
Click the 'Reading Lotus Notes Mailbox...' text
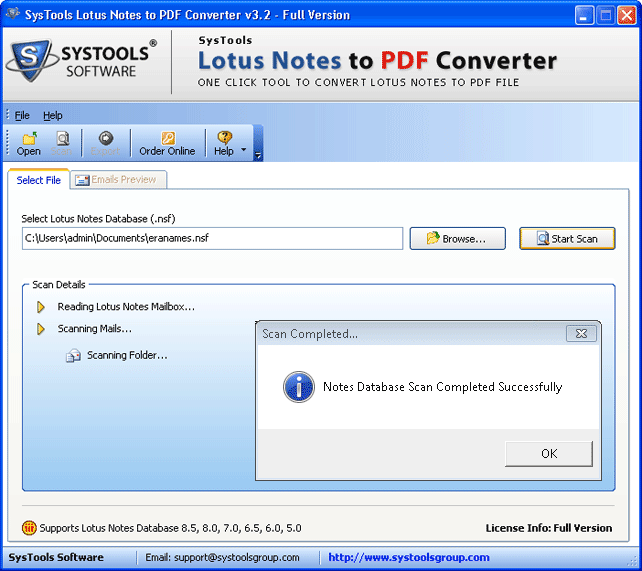coord(126,307)
